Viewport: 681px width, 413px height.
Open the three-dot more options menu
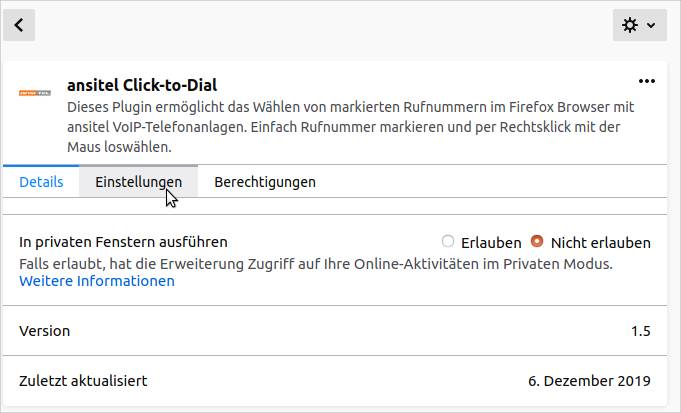646,81
